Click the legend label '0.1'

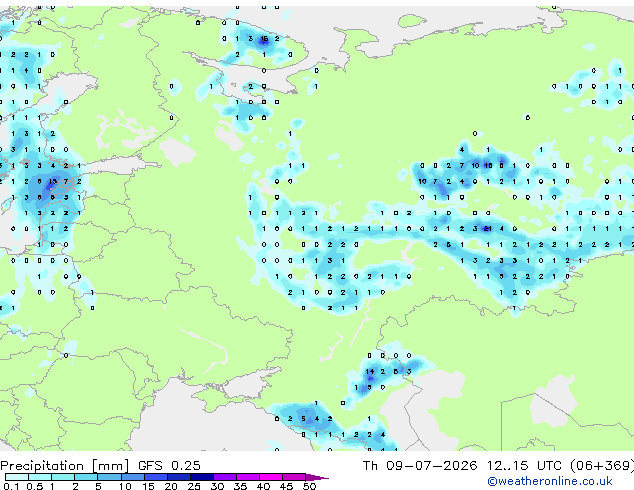(11, 486)
